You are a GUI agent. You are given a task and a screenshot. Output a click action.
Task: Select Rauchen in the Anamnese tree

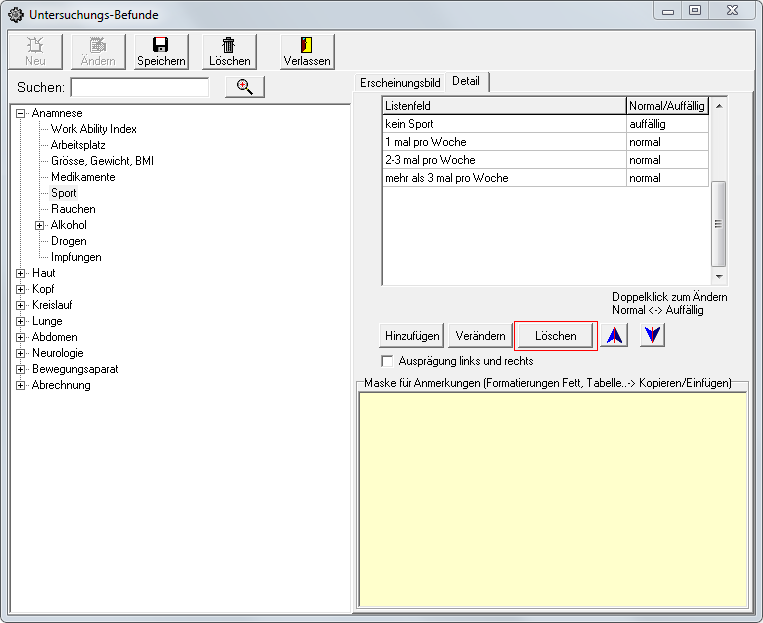73,209
